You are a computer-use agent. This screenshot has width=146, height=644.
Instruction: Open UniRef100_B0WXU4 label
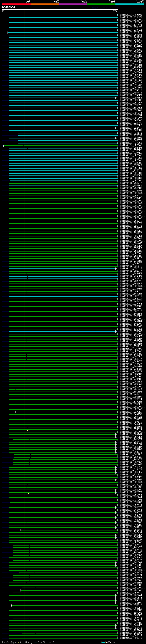click(x=131, y=366)
